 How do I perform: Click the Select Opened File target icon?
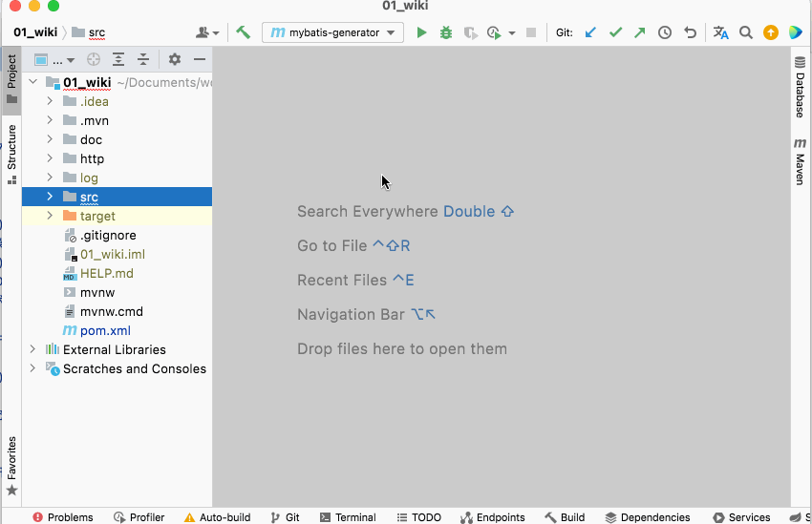(94, 59)
